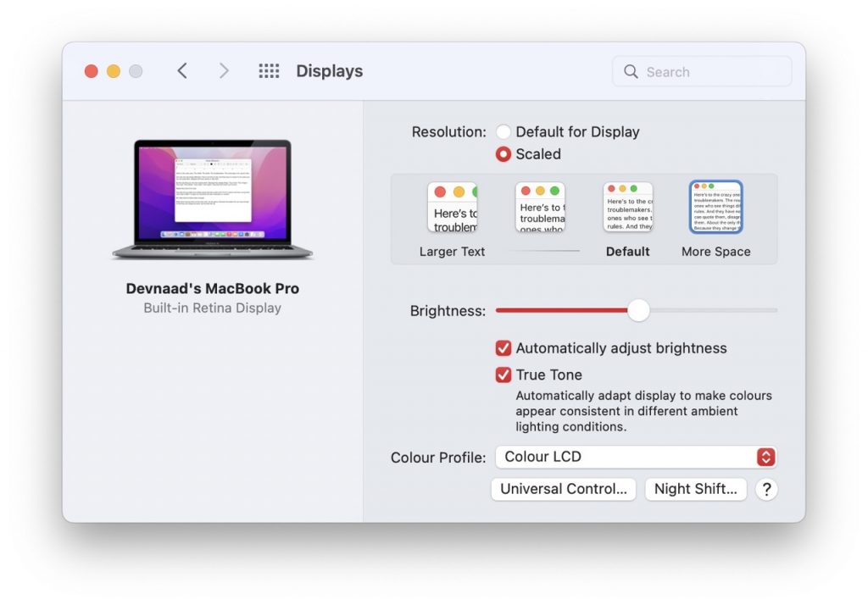The width and height of the screenshot is (868, 605).
Task: Open the Colour Profile dropdown
Action: click(637, 457)
